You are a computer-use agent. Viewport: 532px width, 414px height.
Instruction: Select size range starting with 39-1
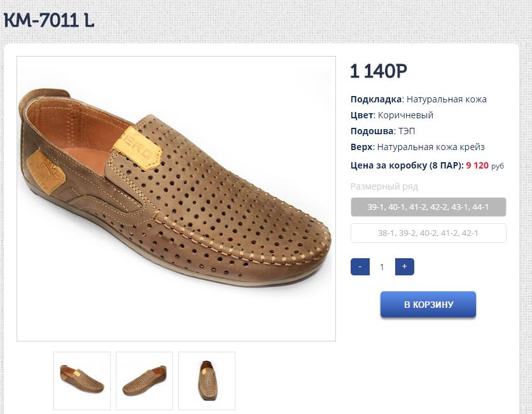428,207
